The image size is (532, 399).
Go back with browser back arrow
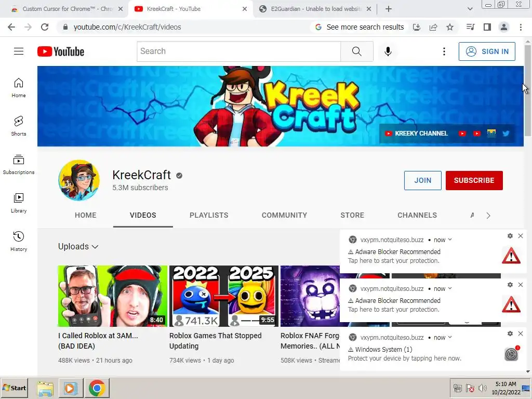[x=11, y=27]
